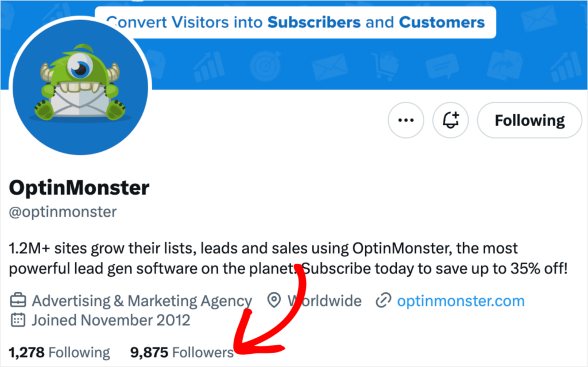Click the Joined November 2012 text
Image resolution: width=588 pixels, height=367 pixels.
111,320
